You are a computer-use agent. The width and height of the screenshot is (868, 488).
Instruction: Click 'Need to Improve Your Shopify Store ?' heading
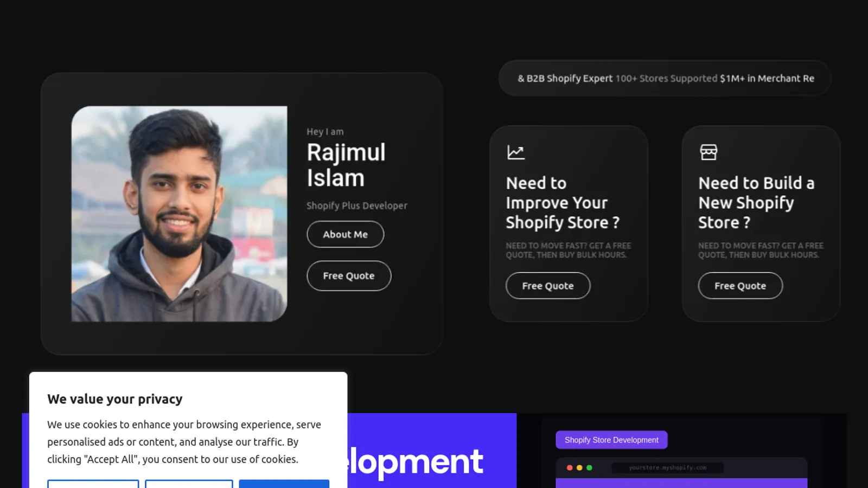[x=563, y=203]
